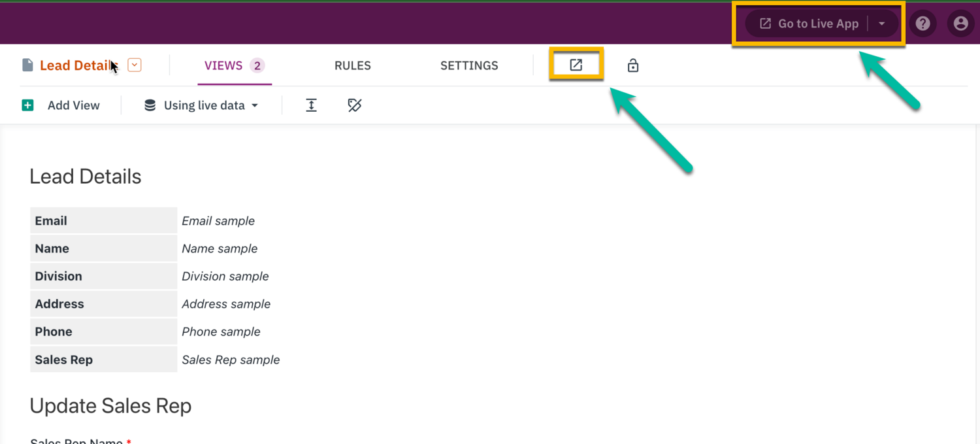Screen dimensions: 980x444
Task: Click the green plus icon for Add View
Action: [x=27, y=105]
